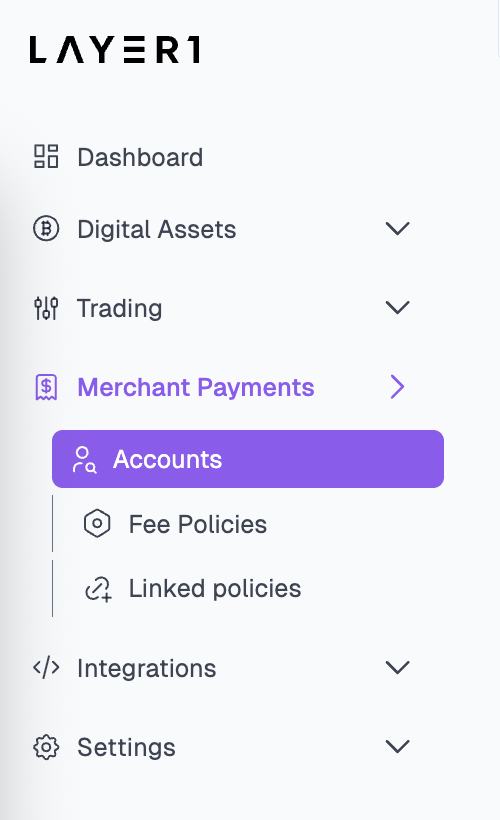The image size is (500, 820).
Task: Click the LAYER1 logo
Action: pyautogui.click(x=115, y=50)
